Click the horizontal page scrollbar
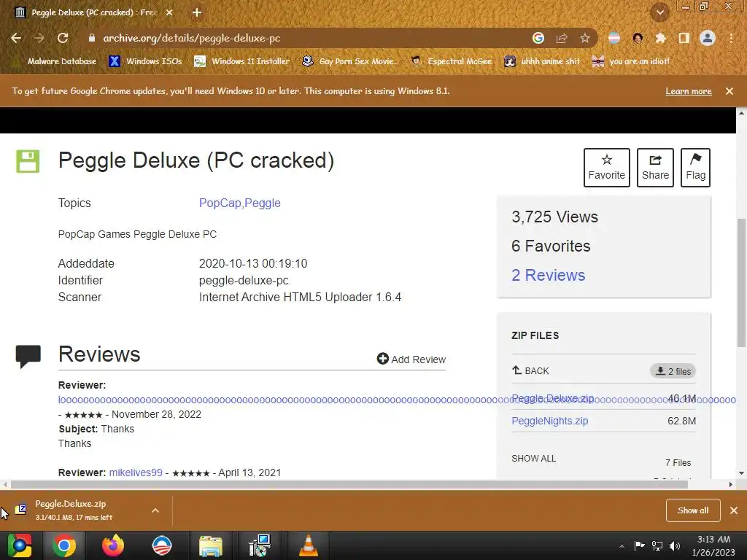747x560 pixels. click(x=349, y=485)
